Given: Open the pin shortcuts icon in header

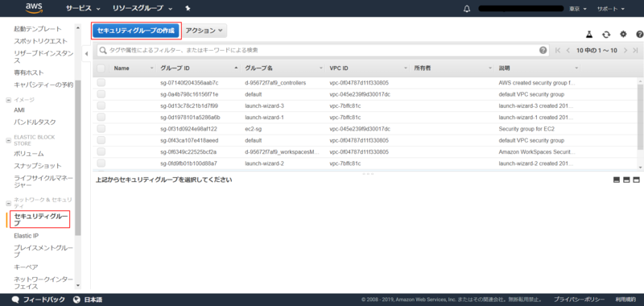Looking at the screenshot, I should tap(188, 8).
